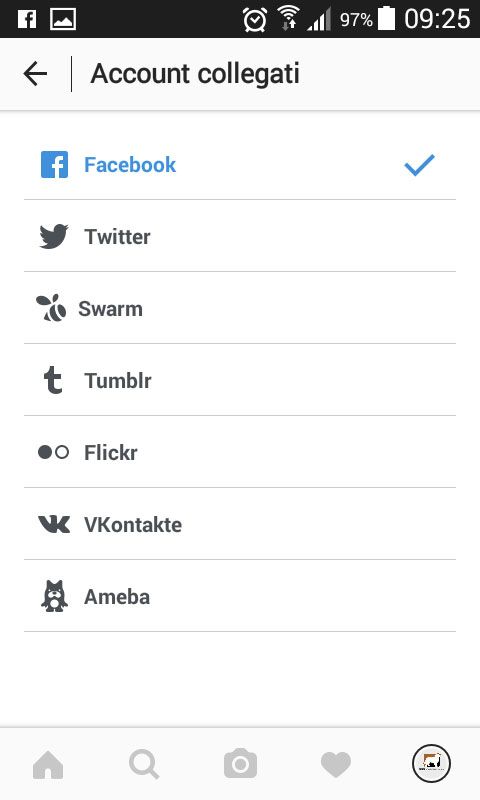Tap the Swarm bee icon

(x=51, y=308)
